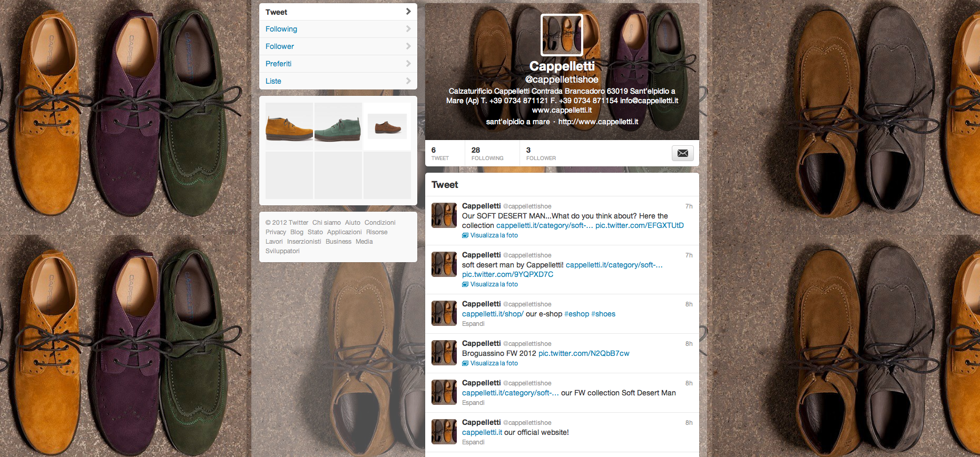Open Lavori footer link

coord(274,242)
